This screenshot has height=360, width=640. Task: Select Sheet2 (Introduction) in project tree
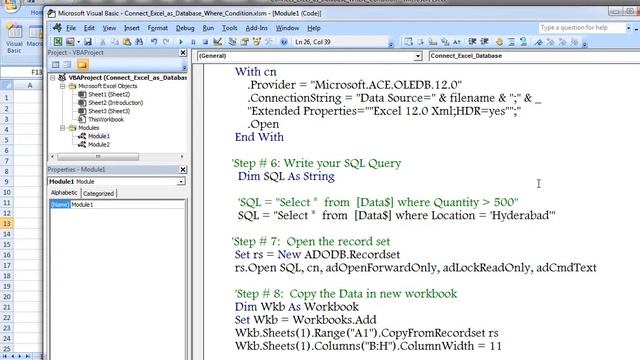pyautogui.click(x=116, y=103)
